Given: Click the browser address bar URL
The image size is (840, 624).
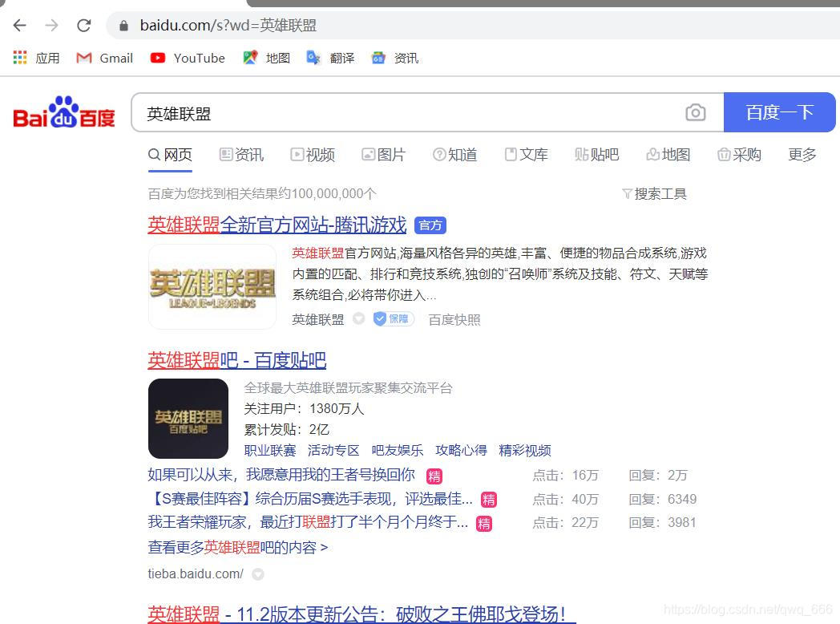Looking at the screenshot, I should [x=228, y=25].
